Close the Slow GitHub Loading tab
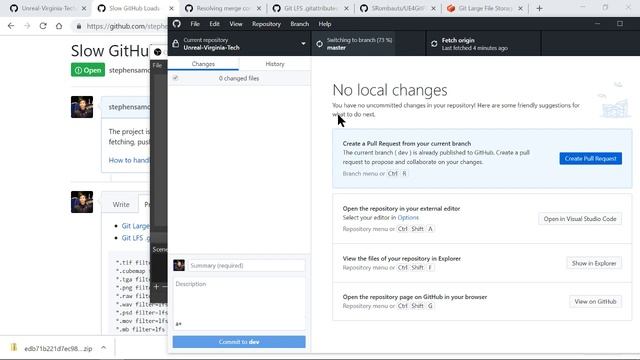The width and height of the screenshot is (640, 360). (x=171, y=8)
